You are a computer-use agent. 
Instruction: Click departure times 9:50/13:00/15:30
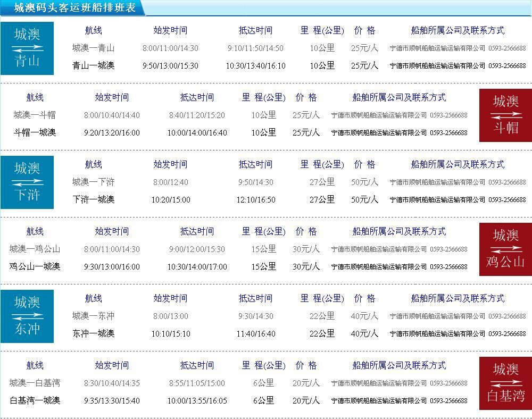170,66
